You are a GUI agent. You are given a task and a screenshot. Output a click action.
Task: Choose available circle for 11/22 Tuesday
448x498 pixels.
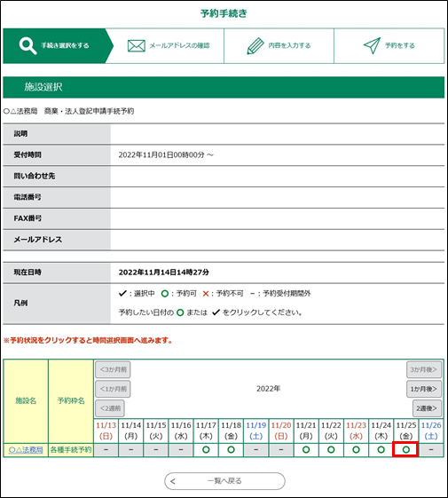(331, 450)
